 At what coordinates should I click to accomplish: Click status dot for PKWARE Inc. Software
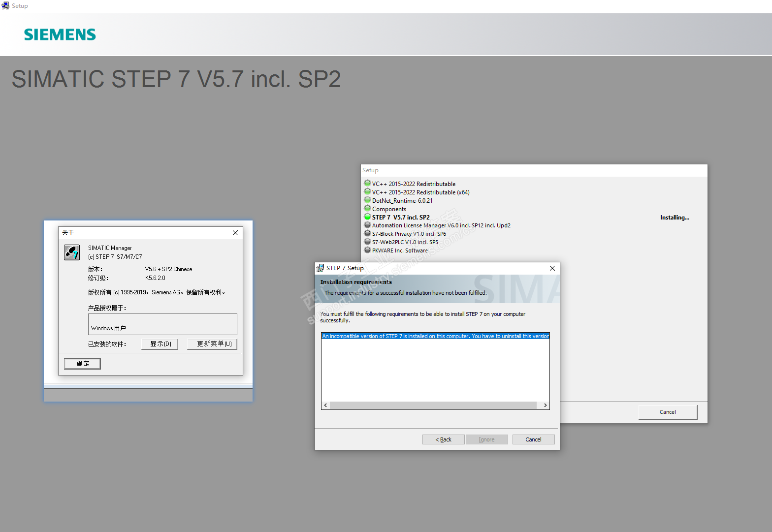click(367, 250)
